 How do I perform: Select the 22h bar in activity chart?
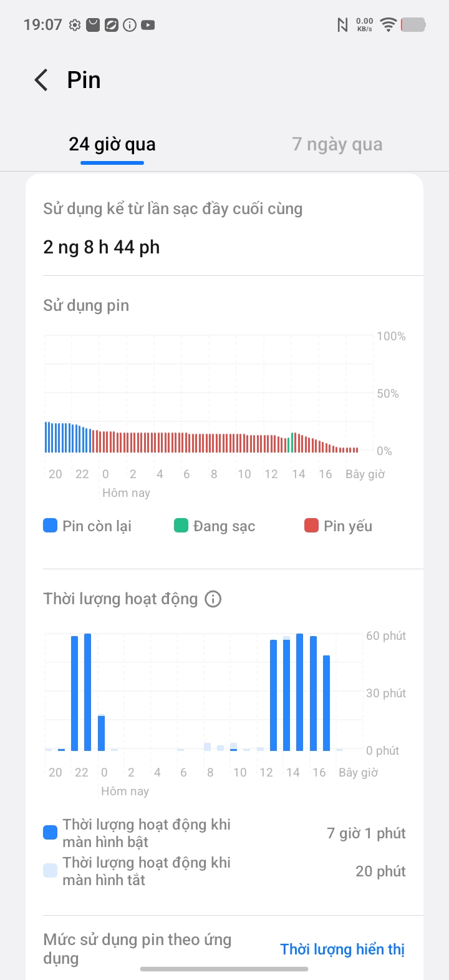pyautogui.click(x=87, y=692)
